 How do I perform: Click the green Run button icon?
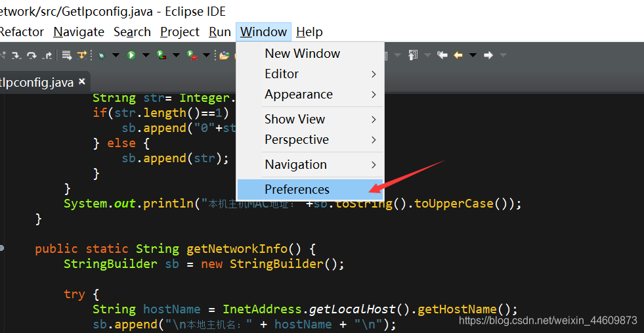(131, 55)
